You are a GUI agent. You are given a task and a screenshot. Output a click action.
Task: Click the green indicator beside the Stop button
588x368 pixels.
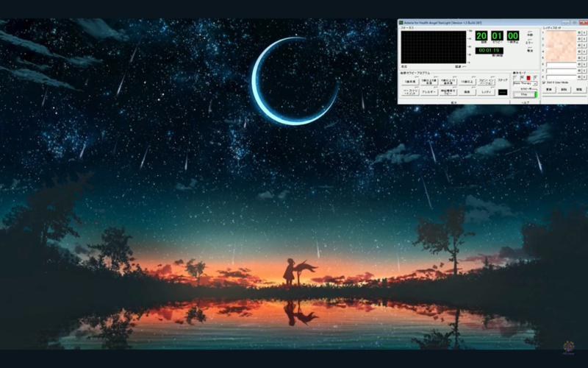pos(536,94)
